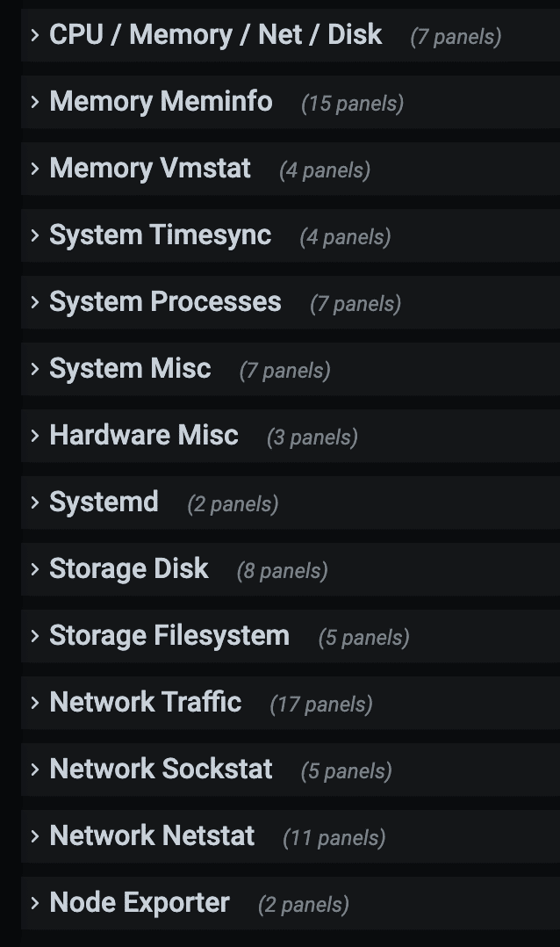This screenshot has height=947, width=560.
Task: Open the System Misc panel group
Action: tap(130, 369)
